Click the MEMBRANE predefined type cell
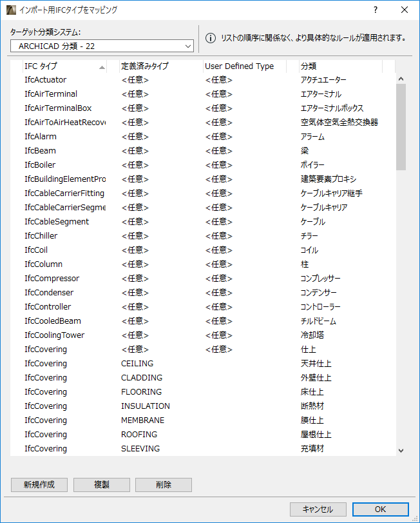420x523 pixels. 142,420
